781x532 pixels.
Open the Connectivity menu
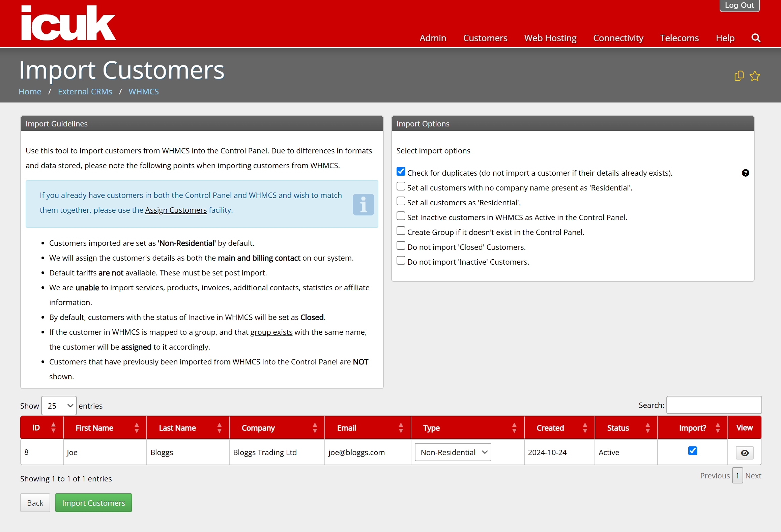coord(618,38)
